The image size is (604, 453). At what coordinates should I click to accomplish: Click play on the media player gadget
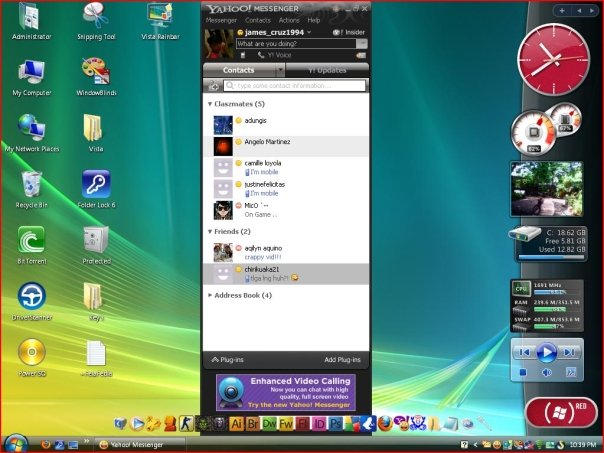coord(546,352)
